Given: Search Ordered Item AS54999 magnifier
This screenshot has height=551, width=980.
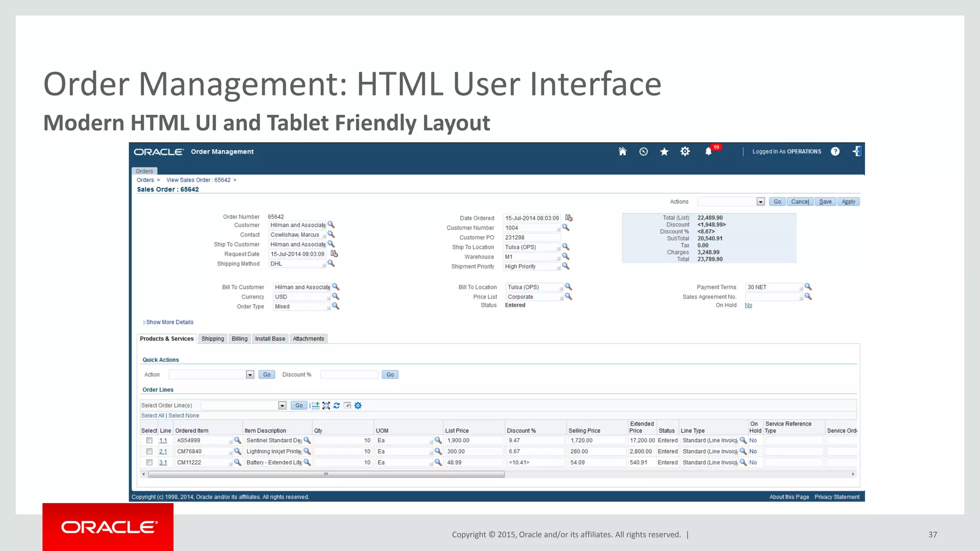Looking at the screenshot, I should tap(237, 440).
